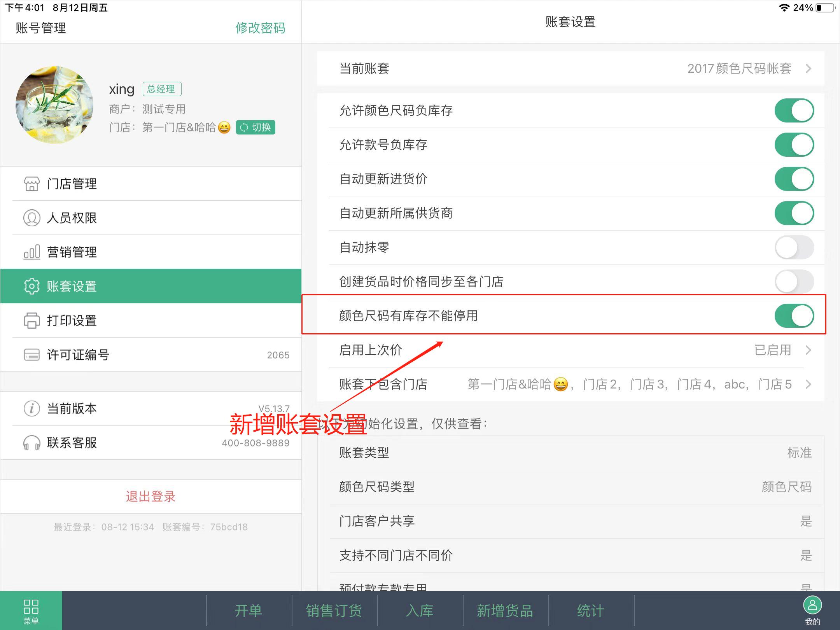Open the 当前账套 row chevron

coord(808,68)
